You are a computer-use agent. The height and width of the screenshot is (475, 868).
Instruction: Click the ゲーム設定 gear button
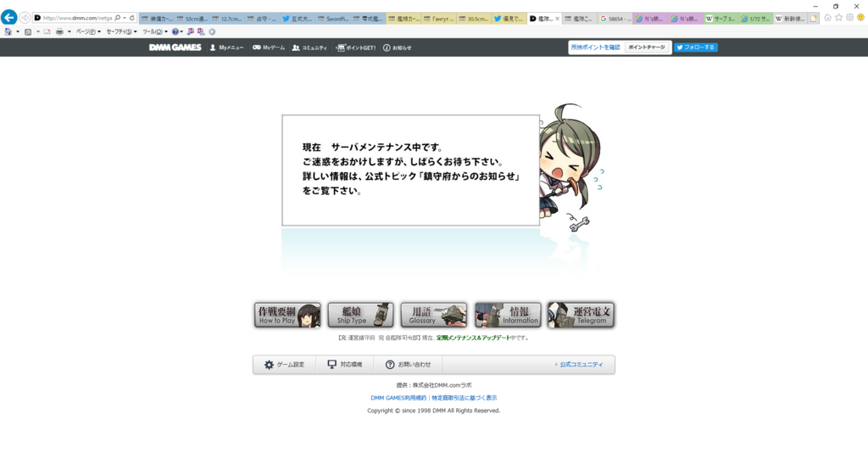pos(285,364)
